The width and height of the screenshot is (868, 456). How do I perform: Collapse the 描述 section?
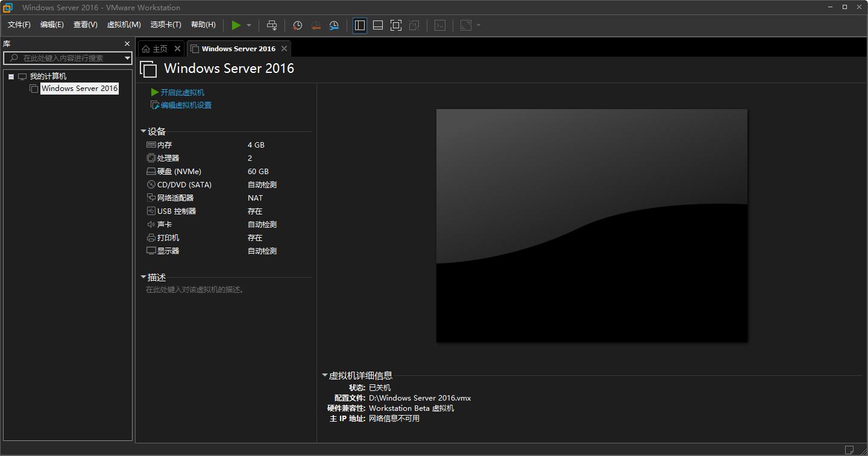(x=143, y=277)
